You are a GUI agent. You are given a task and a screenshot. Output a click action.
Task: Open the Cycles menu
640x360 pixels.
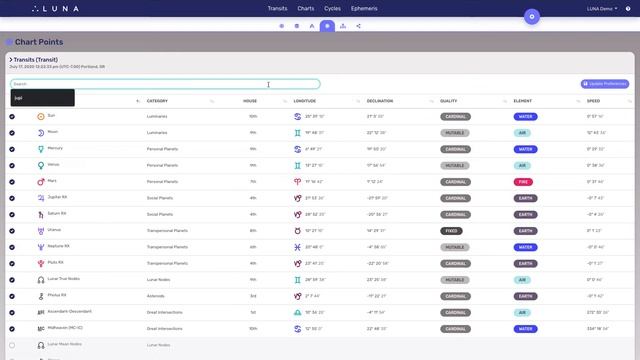(x=332, y=9)
